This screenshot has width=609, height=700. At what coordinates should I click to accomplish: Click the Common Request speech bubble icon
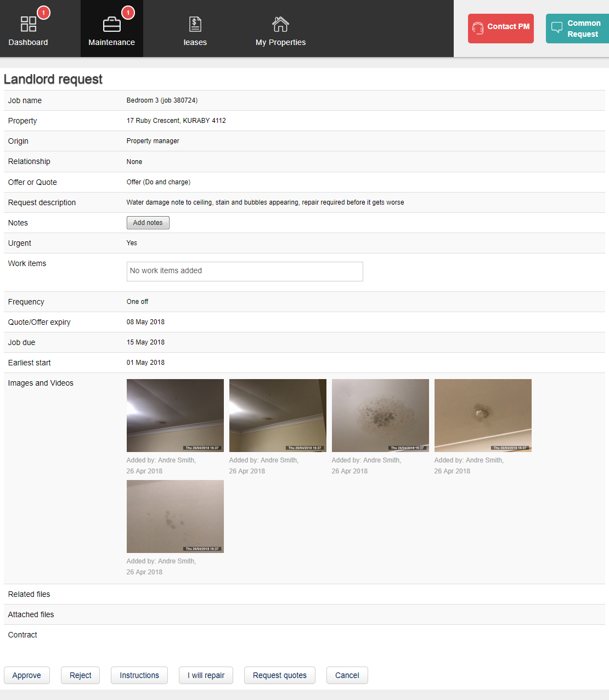(557, 27)
